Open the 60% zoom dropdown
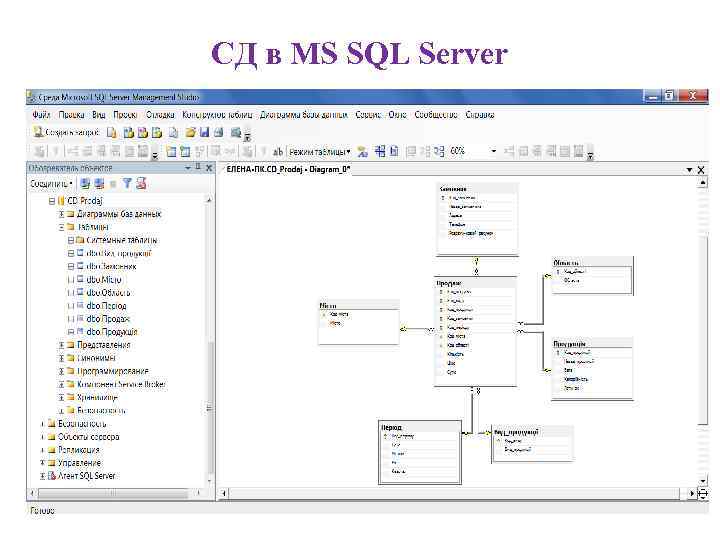Image resolution: width=720 pixels, height=540 pixels. pyautogui.click(x=494, y=151)
